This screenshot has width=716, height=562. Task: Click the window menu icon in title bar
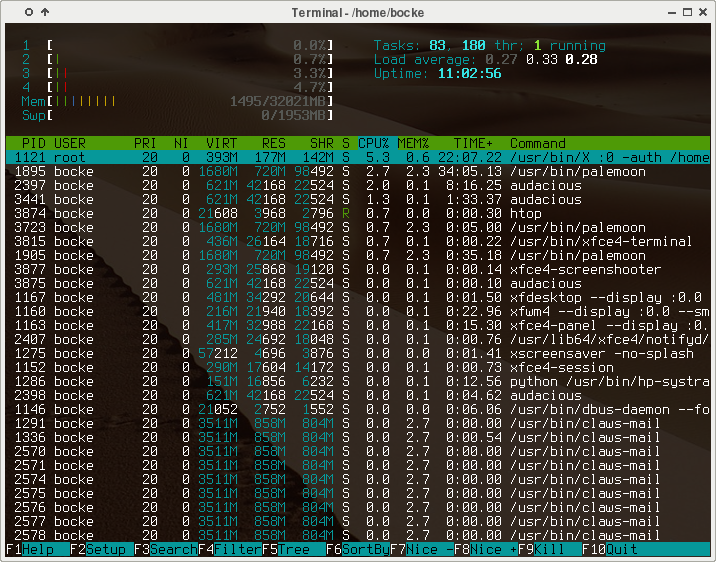coord(29,12)
